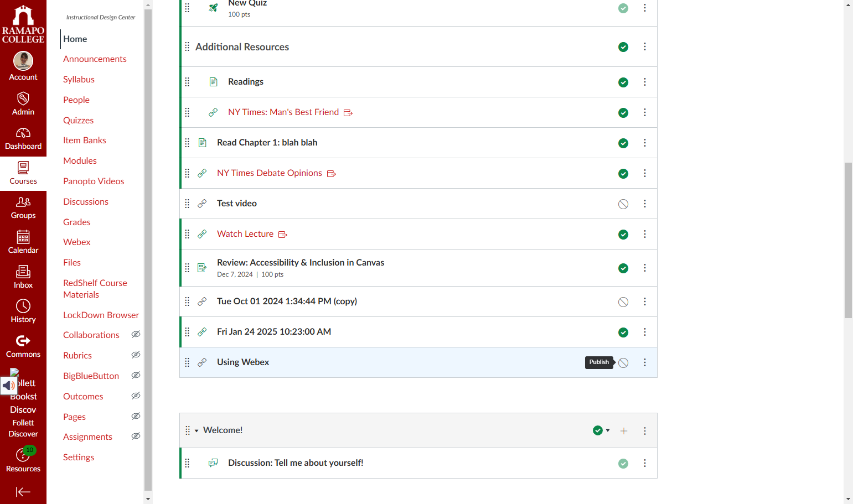Open the options kebab menu for Readings

(645, 82)
